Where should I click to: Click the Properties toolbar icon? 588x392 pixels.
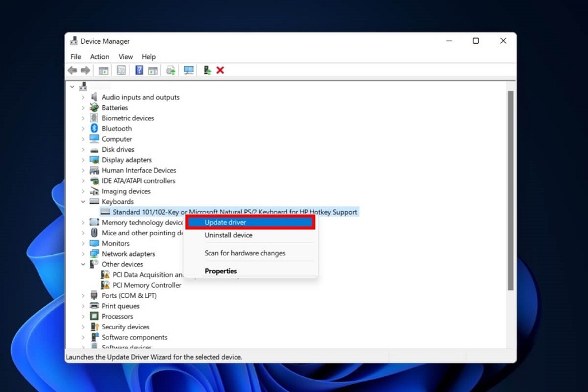[x=121, y=69]
